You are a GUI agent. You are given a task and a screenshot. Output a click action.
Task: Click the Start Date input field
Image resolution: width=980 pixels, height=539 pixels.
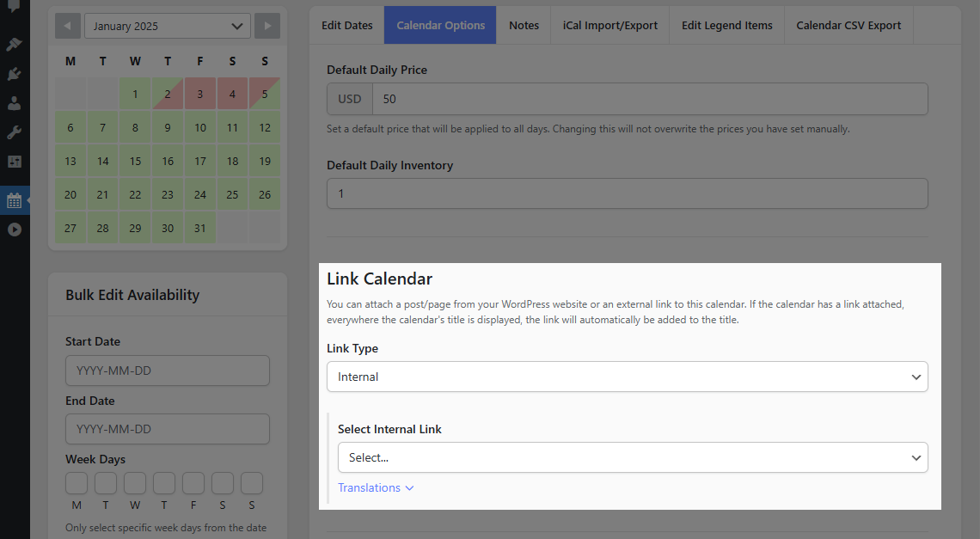tap(168, 371)
